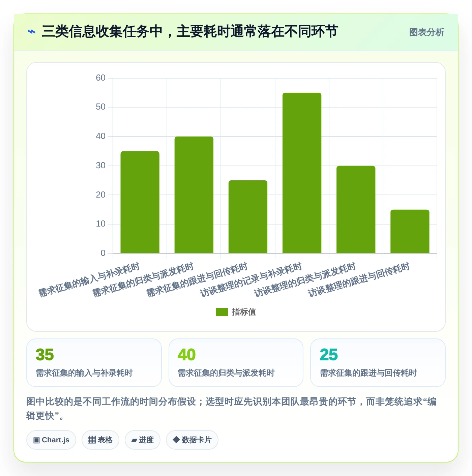Click the 需求征集的跟进与回传耗时 bar in chart
472x476 pixels.
[x=248, y=217]
